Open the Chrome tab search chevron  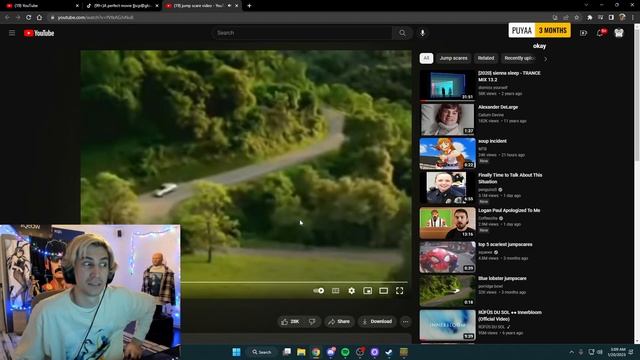point(586,5)
